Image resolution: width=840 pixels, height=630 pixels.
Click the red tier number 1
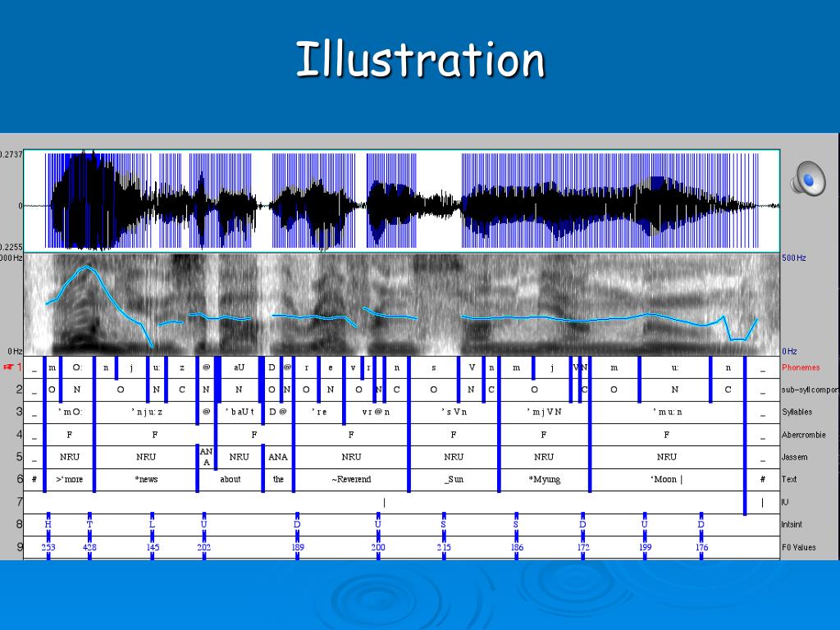[x=19, y=367]
